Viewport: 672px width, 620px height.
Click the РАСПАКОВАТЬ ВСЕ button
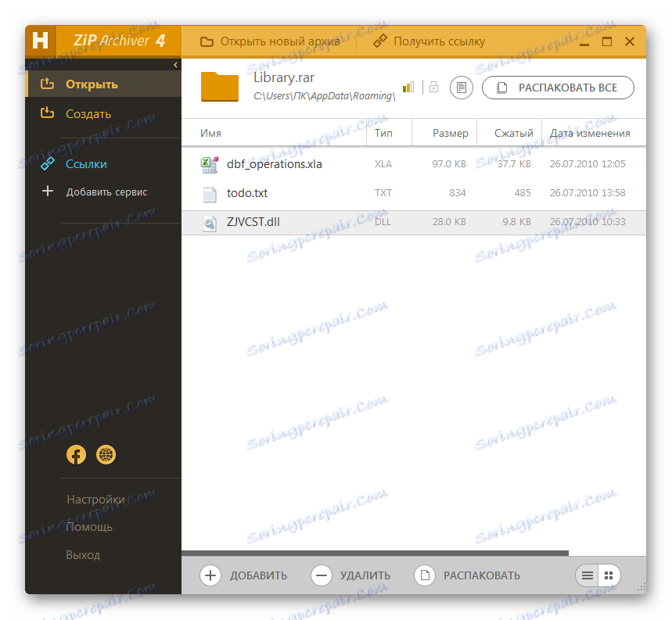[x=558, y=88]
